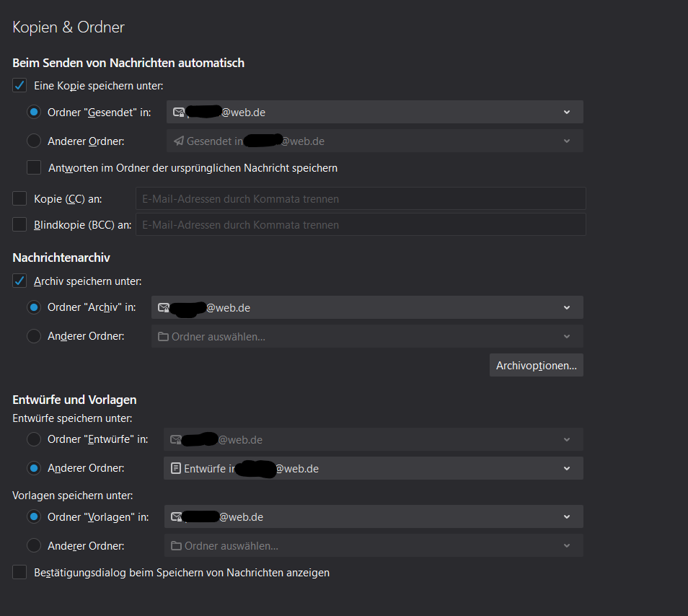Open the "Entwürfe in" folder dropdown
Viewport: 688px width, 616px height.
[373, 468]
